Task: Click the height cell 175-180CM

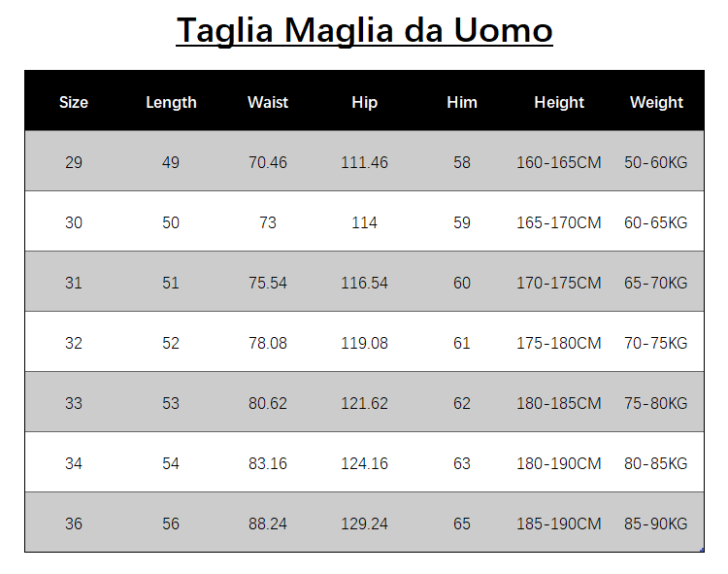Action: (x=559, y=343)
